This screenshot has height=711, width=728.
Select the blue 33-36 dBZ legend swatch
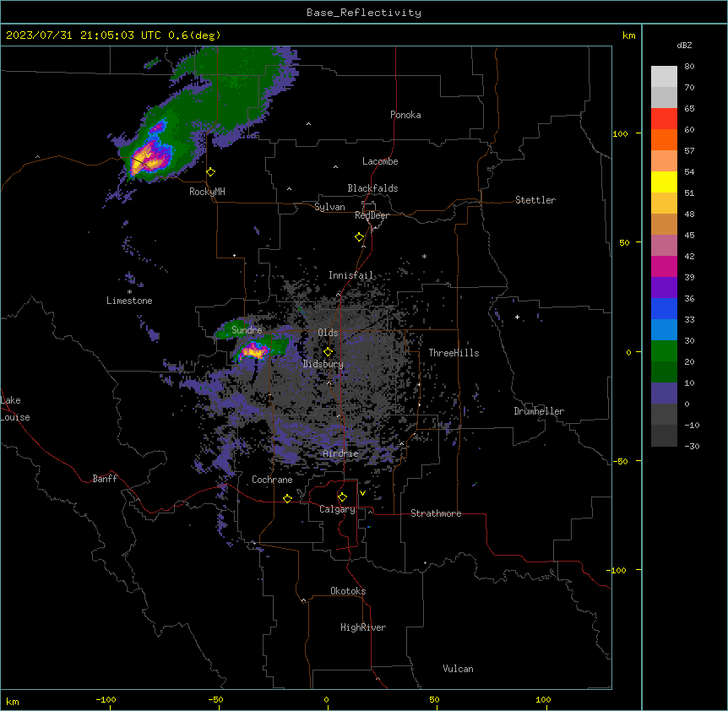point(664,308)
